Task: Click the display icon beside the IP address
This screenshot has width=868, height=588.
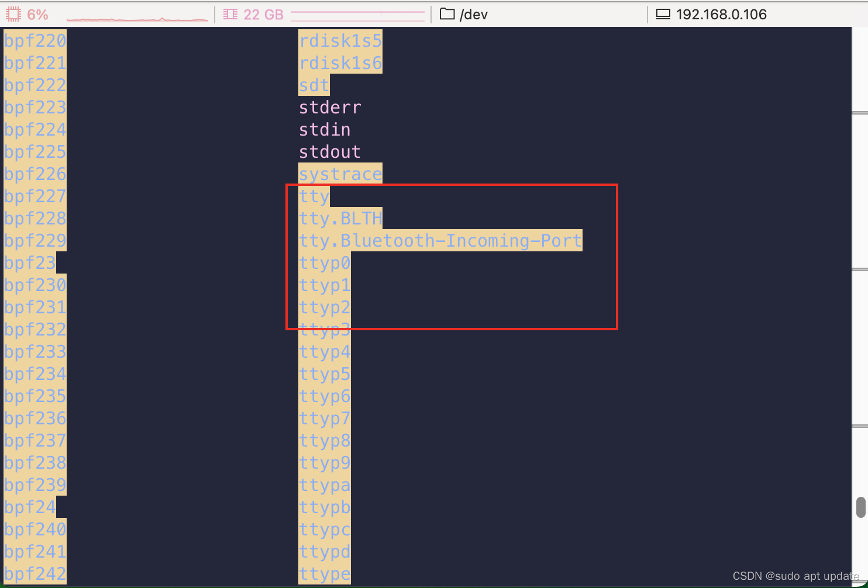Action: click(663, 13)
